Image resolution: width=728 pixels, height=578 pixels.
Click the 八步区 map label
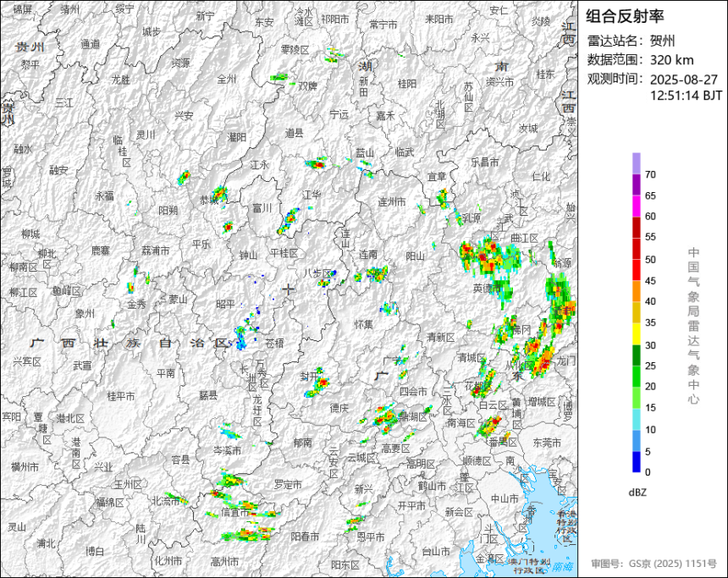[x=318, y=273]
